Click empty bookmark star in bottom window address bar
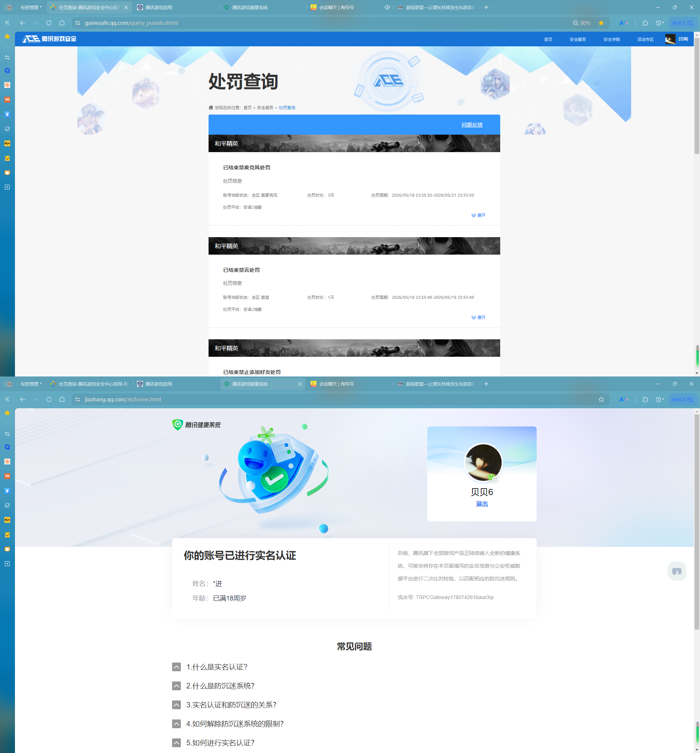This screenshot has width=700, height=753. click(601, 399)
